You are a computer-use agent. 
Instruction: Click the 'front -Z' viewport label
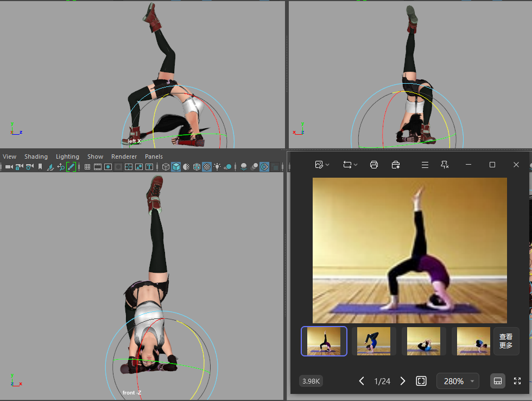(131, 392)
